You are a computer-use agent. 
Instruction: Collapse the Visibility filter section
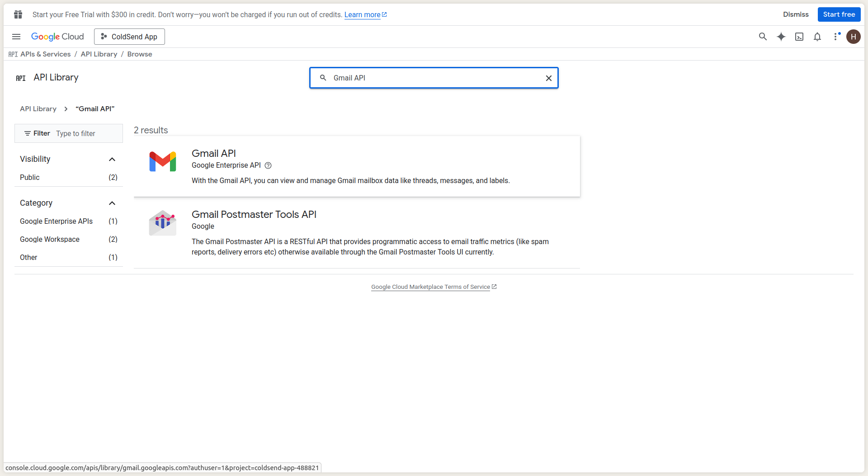click(x=112, y=159)
